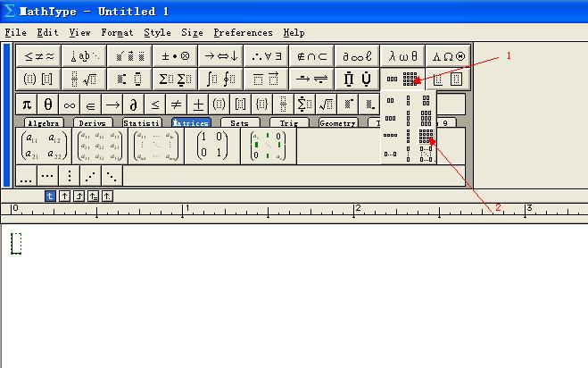Switch to the Algebra tab
Image resolution: width=588 pixels, height=368 pixels.
click(x=44, y=122)
